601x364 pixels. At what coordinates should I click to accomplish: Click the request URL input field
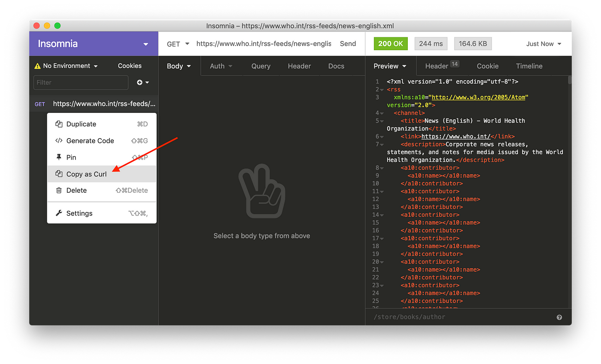[264, 44]
